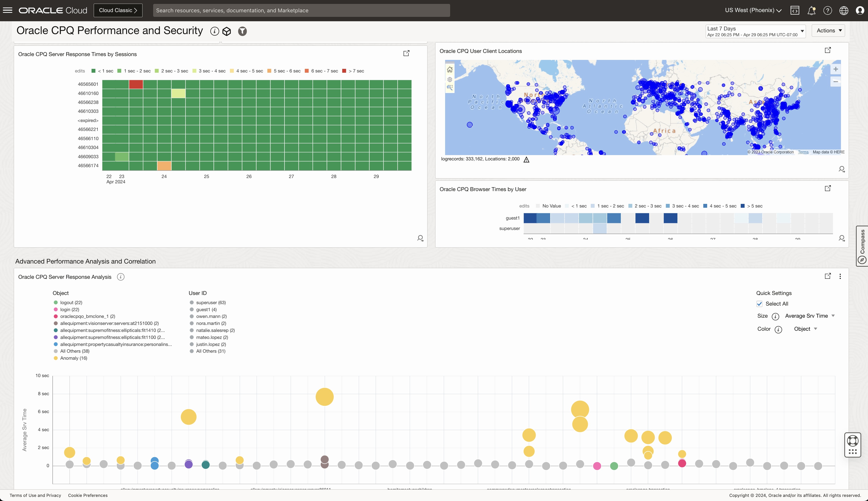The image size is (868, 501).
Task: Click the search resources input field
Action: [301, 10]
